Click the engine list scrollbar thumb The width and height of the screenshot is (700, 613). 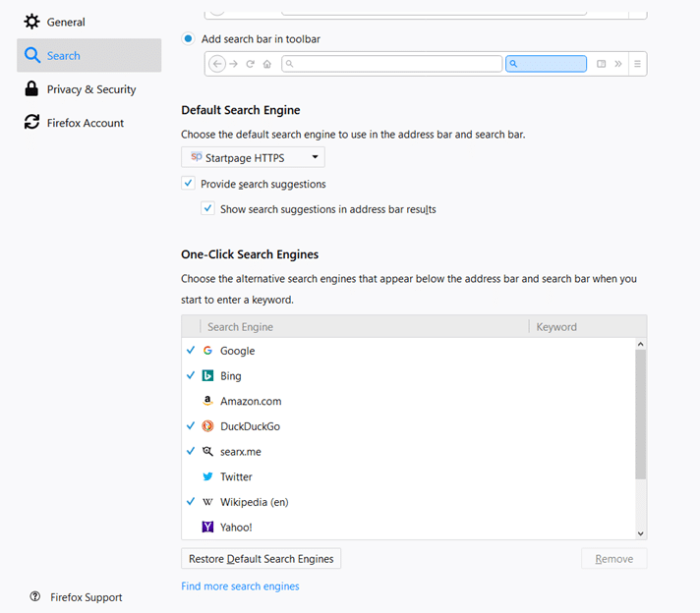(641, 415)
